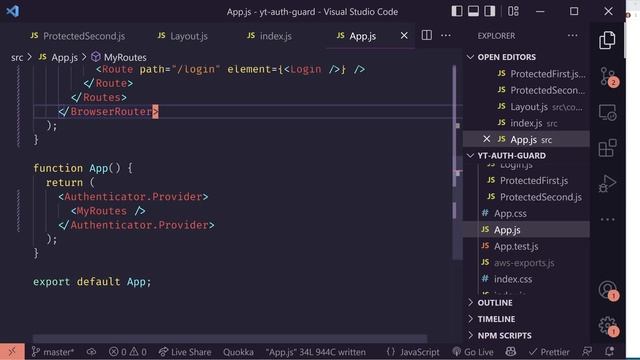This screenshot has width=640, height=360.
Task: Click Copilot status icon in status bar
Action: pos(510,351)
